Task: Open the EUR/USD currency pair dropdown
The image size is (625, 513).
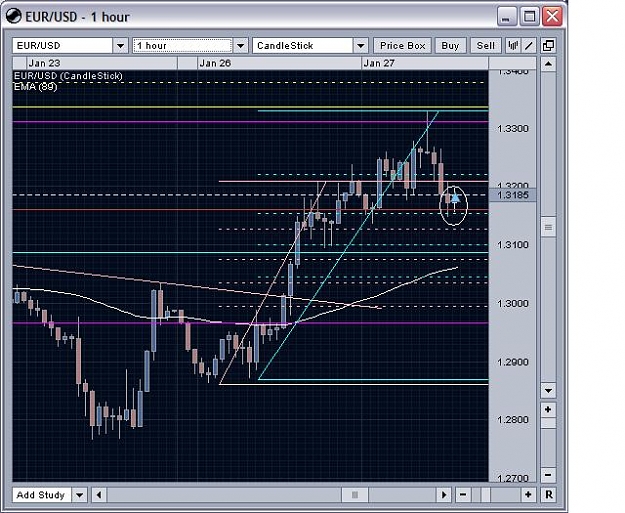Action: tap(120, 46)
